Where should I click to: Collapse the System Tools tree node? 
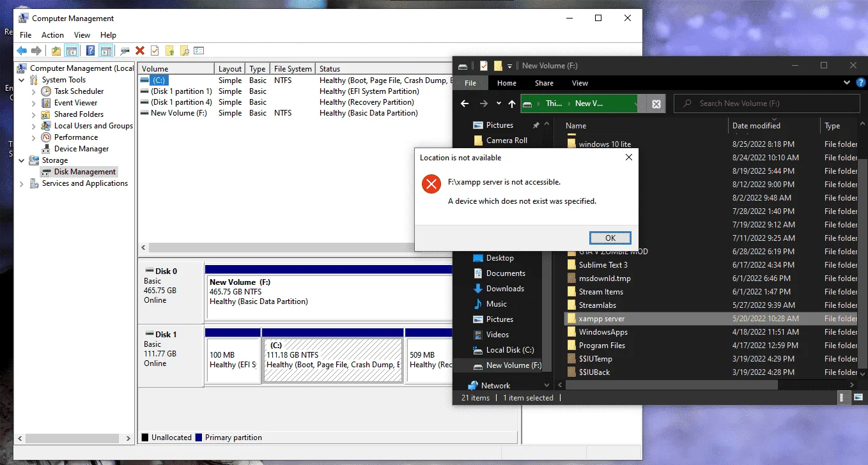[x=22, y=80]
